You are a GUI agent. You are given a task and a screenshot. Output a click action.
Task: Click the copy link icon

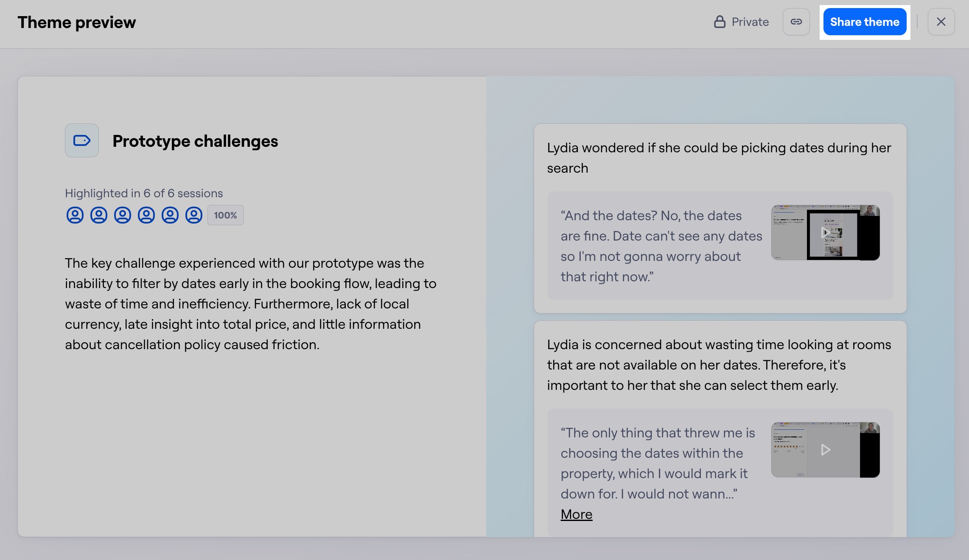(796, 22)
